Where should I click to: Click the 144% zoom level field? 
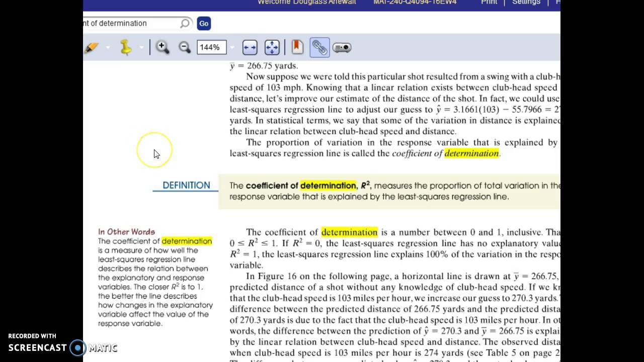tap(211, 47)
